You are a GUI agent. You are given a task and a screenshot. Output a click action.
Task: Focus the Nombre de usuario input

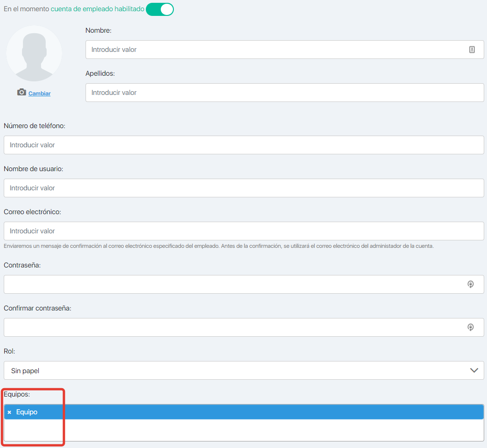point(243,188)
